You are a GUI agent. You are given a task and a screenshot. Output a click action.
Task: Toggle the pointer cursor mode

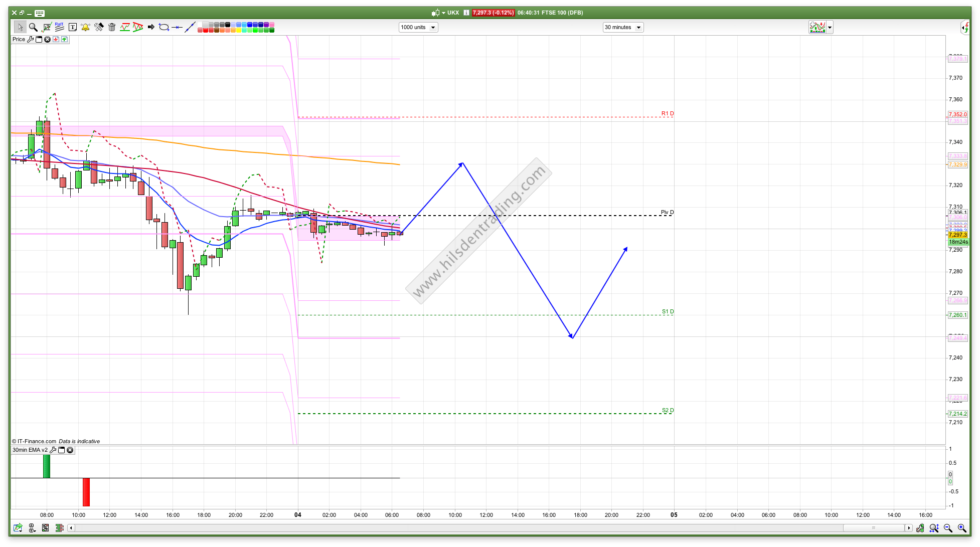[x=21, y=27]
